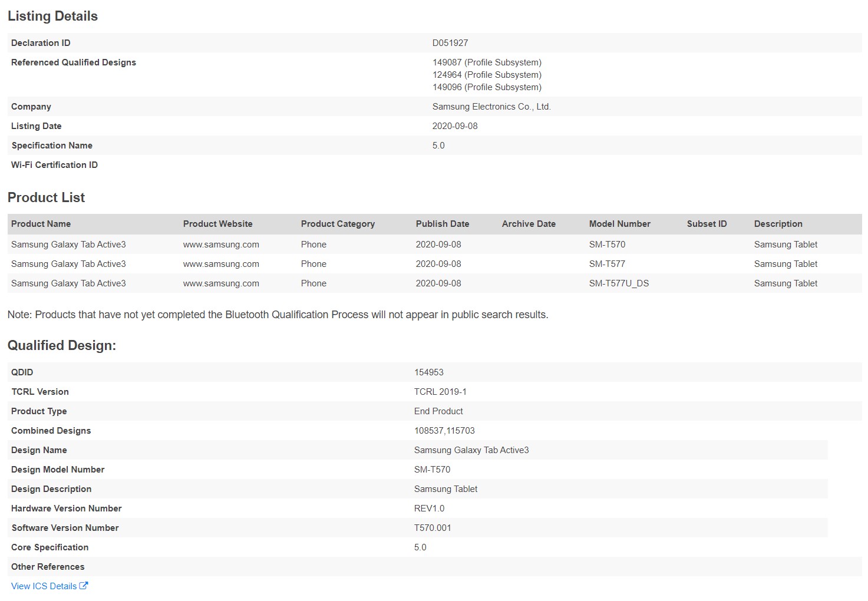Viewport: 868px width, 601px height.
Task: Select the Product Category column header
Action: coord(338,224)
